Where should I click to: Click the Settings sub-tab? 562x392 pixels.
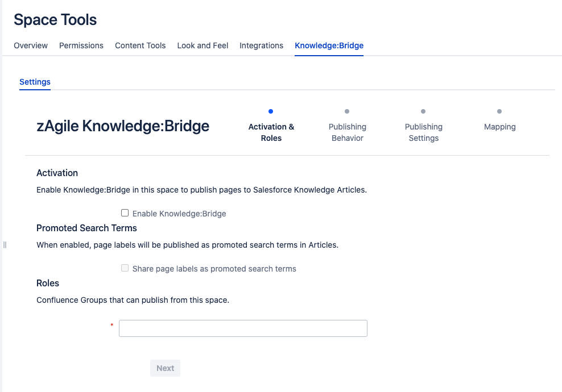coord(35,82)
